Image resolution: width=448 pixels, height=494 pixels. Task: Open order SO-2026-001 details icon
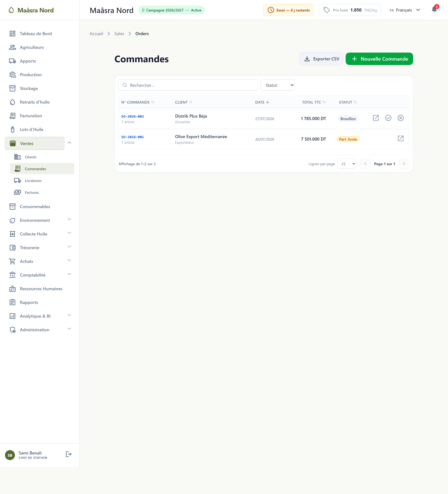point(401,139)
